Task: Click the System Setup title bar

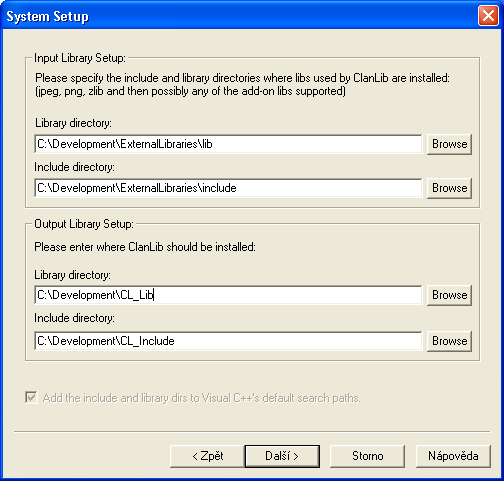Action: point(240,16)
